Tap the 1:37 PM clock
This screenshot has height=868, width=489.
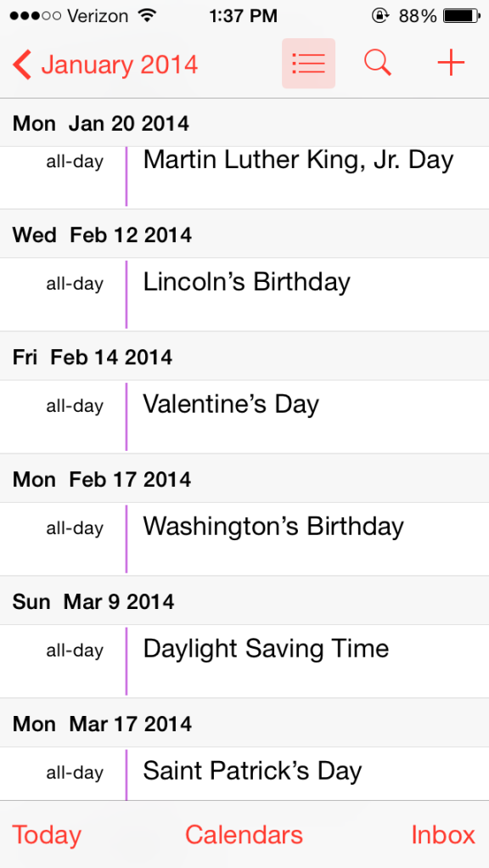click(244, 17)
